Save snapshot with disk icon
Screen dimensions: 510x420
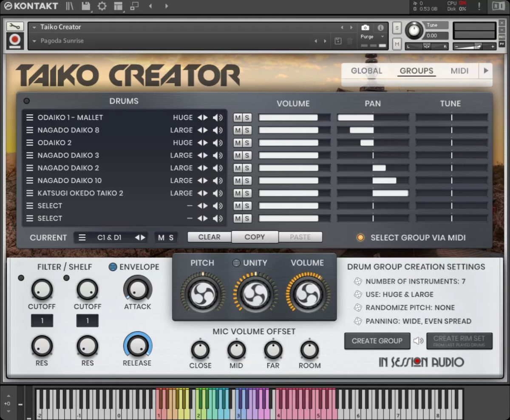[x=338, y=41]
